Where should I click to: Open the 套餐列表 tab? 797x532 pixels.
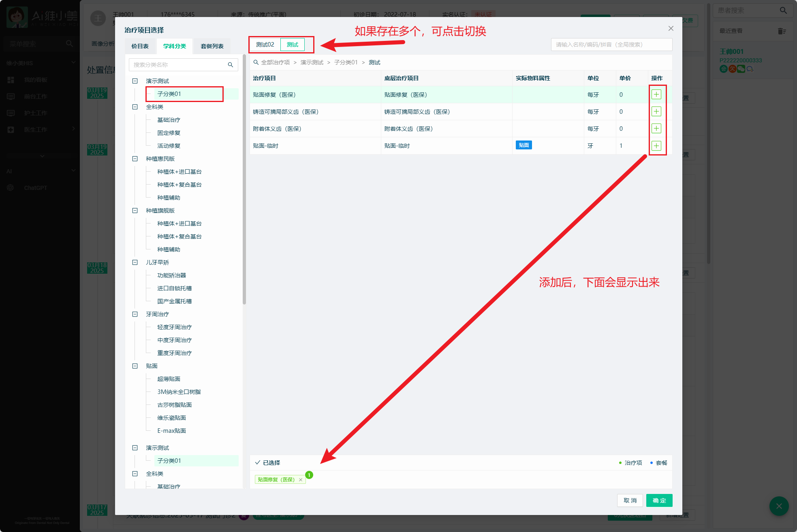pyautogui.click(x=212, y=46)
